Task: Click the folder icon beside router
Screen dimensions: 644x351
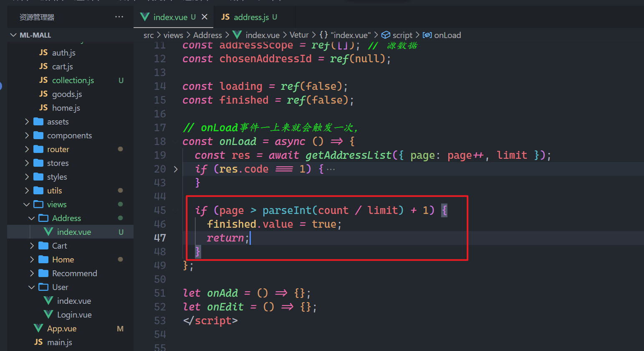Action: pos(38,149)
